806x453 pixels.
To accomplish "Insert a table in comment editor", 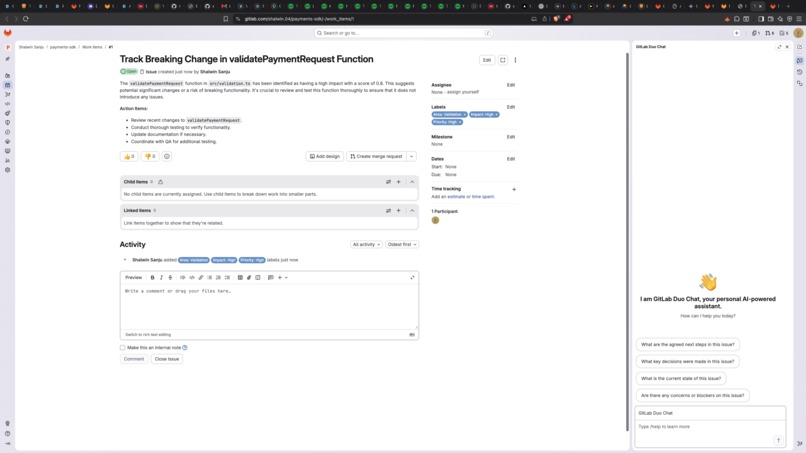I will pos(240,278).
